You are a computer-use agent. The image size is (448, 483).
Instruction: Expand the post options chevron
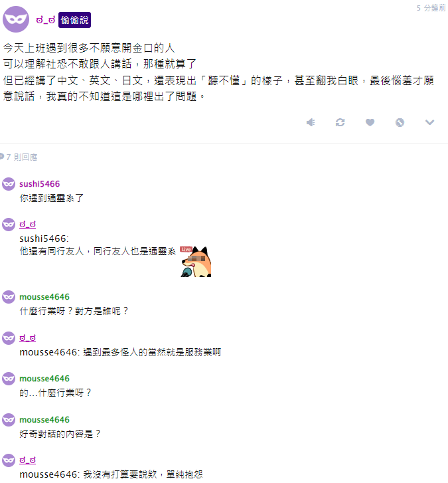429,122
